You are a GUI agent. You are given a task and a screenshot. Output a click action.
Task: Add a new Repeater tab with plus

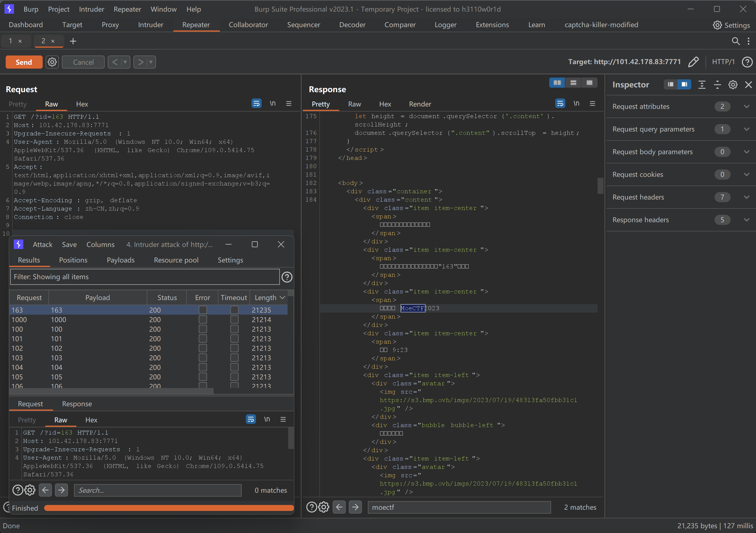tap(73, 41)
